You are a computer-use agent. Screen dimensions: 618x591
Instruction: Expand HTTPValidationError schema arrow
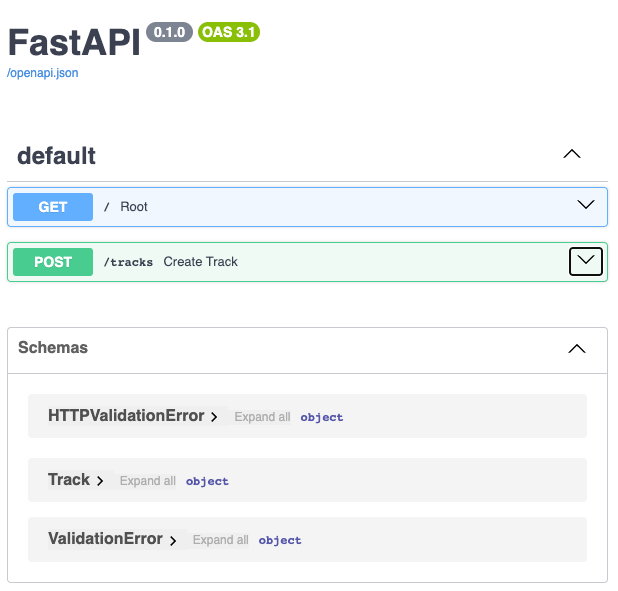214,417
